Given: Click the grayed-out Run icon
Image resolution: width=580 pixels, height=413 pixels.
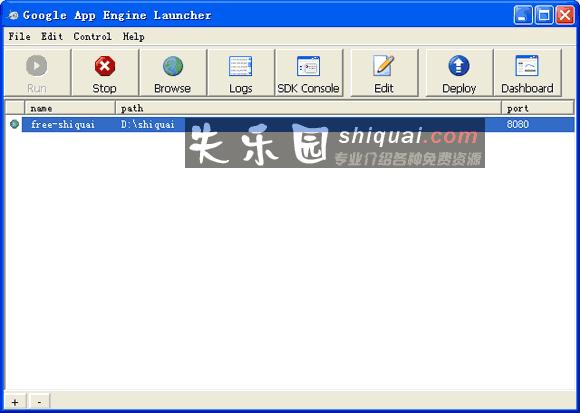Looking at the screenshot, I should (x=37, y=66).
